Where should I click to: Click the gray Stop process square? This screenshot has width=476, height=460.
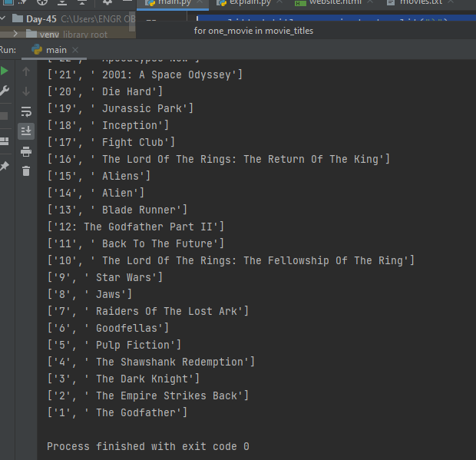click(4, 116)
